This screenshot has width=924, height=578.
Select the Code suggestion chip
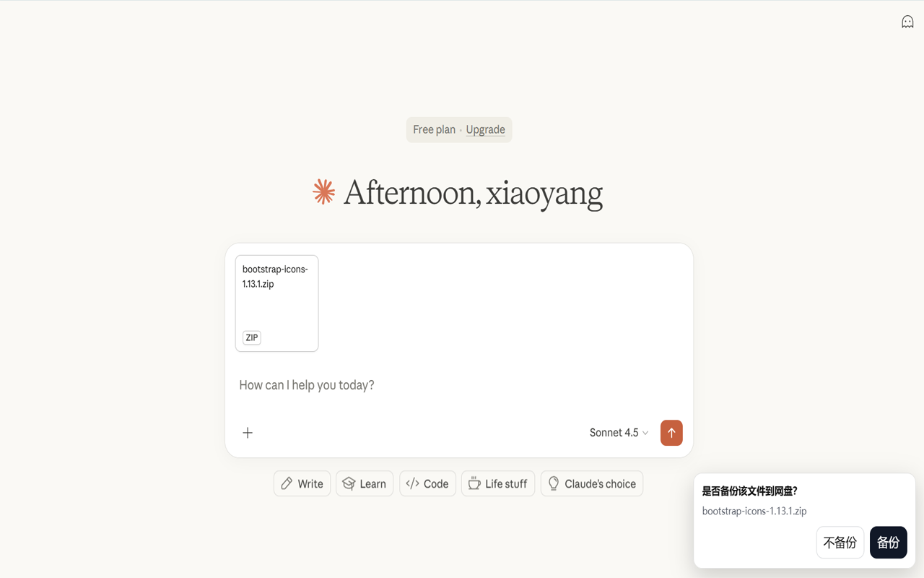427,483
